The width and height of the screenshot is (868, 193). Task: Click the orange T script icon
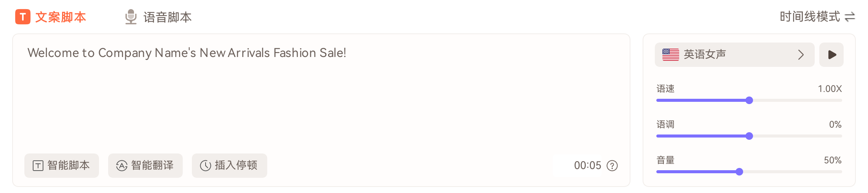23,17
